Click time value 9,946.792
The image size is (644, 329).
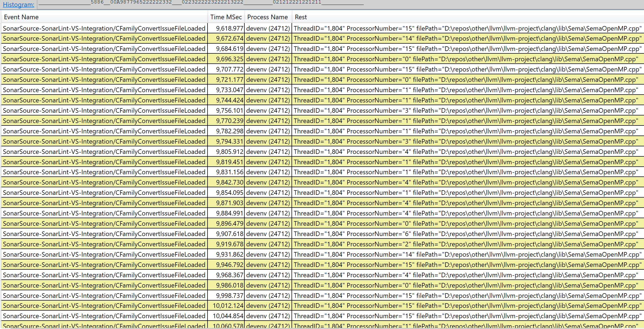point(229,265)
